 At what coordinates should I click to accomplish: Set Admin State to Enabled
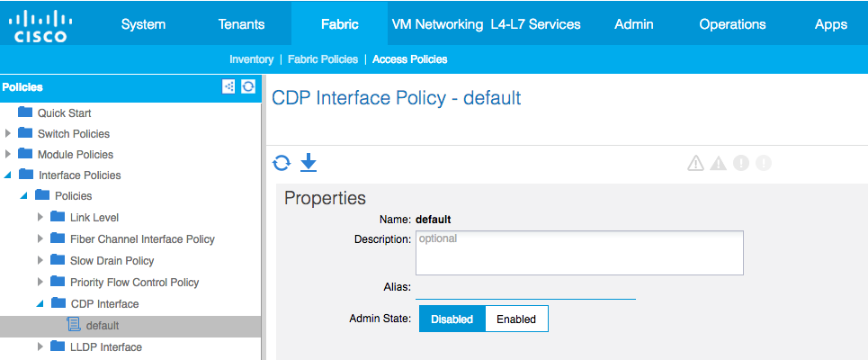516,319
